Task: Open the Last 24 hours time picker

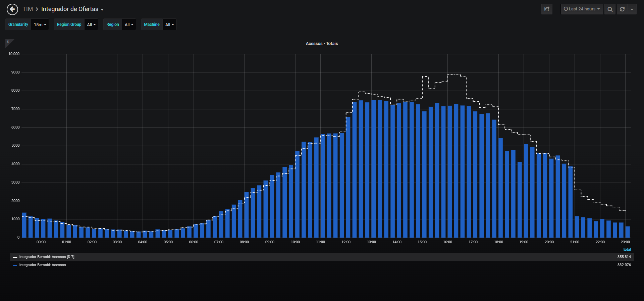Action: tap(582, 9)
